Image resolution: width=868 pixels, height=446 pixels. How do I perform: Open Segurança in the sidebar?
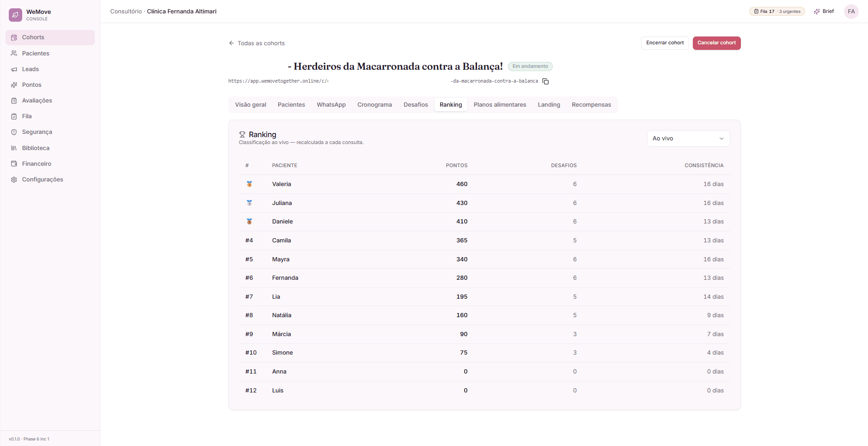click(x=50, y=132)
